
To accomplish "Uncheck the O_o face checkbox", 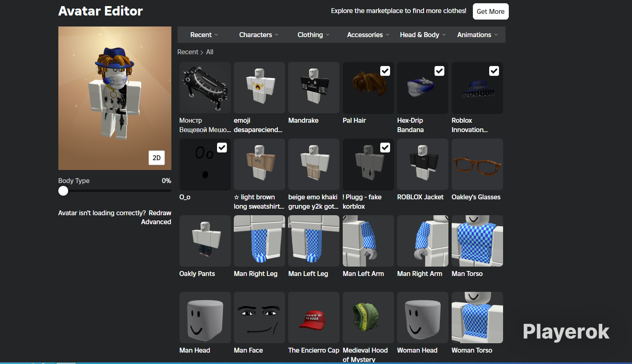I will [x=222, y=148].
